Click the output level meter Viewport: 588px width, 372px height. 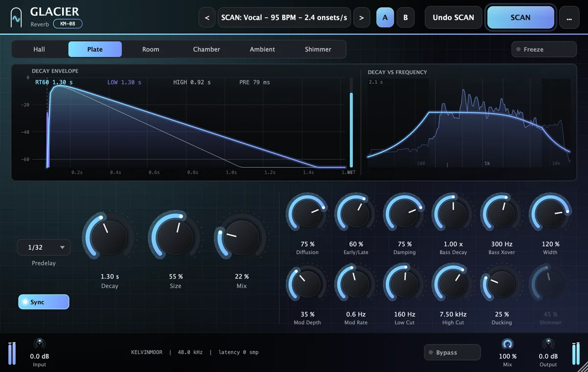pos(576,354)
